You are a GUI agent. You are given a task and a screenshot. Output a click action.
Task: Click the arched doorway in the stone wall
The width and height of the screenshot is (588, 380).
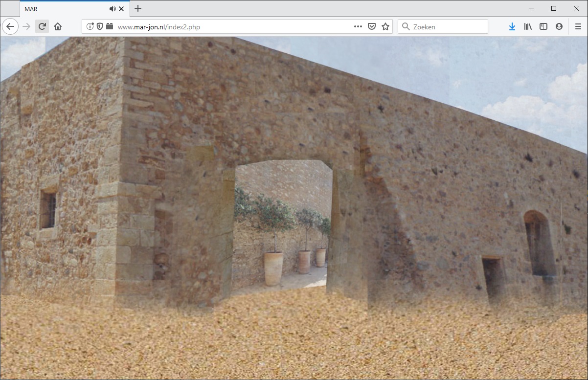281,225
